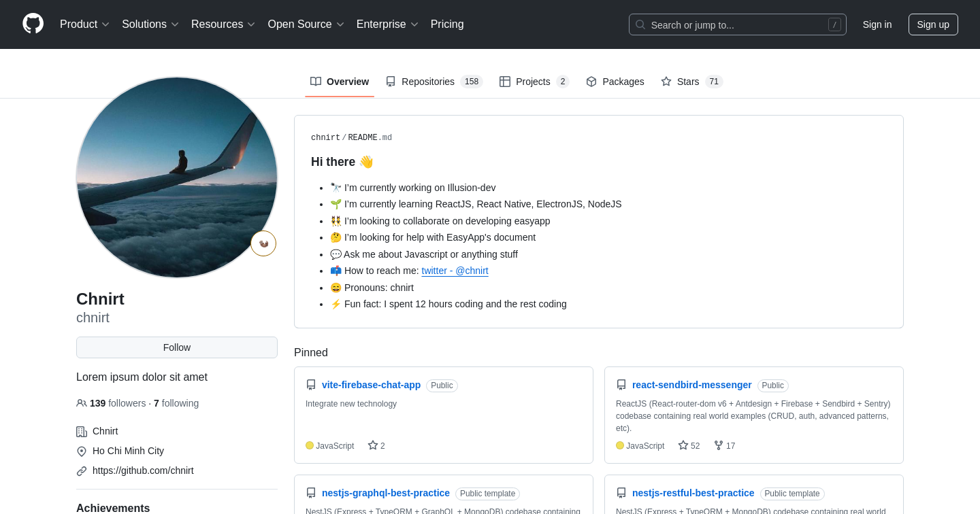Viewport: 980px width, 514px height.
Task: Click the Repositories count badge 158
Action: (472, 82)
